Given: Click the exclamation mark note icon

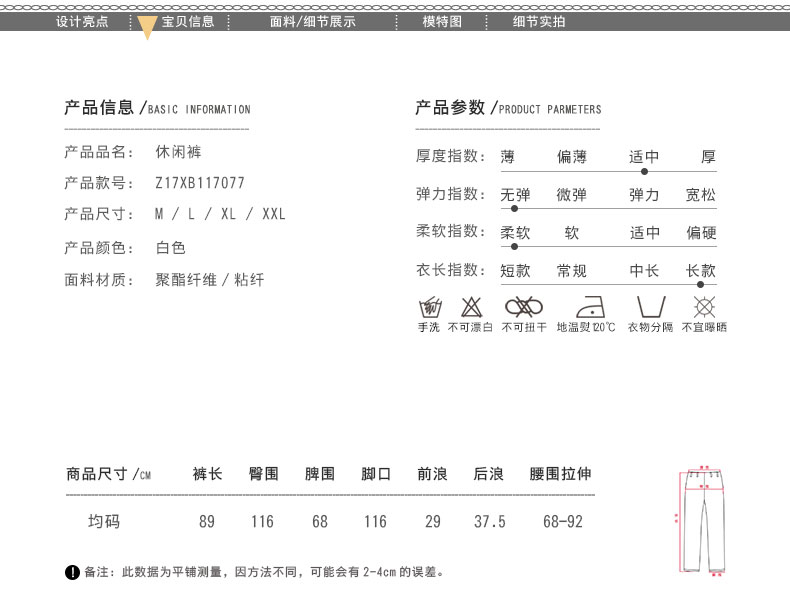Looking at the screenshot, I should 72,572.
